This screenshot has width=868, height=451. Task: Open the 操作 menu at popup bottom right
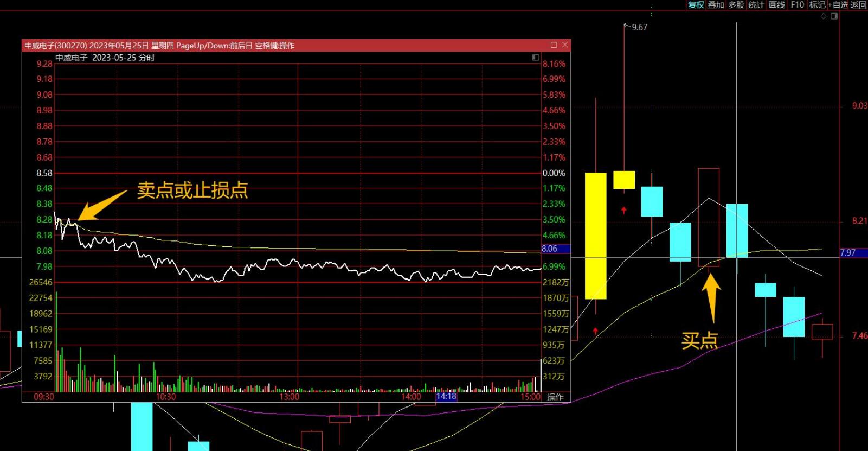(555, 397)
